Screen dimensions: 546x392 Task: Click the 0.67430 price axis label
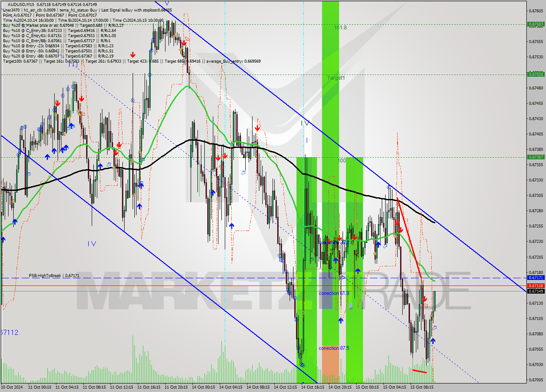[x=536, y=118]
